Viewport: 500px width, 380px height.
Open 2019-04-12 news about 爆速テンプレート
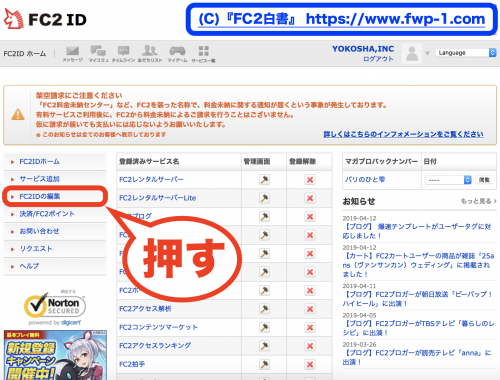(x=417, y=231)
